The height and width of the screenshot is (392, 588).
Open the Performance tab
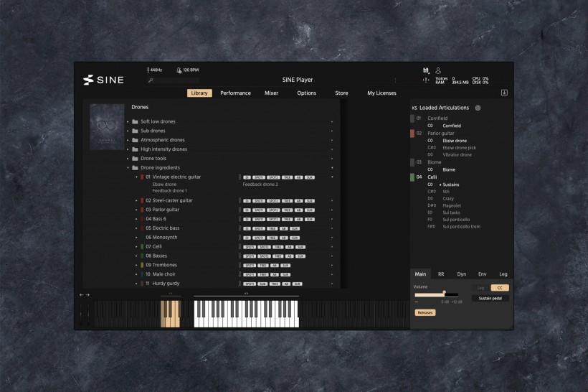[x=235, y=93]
